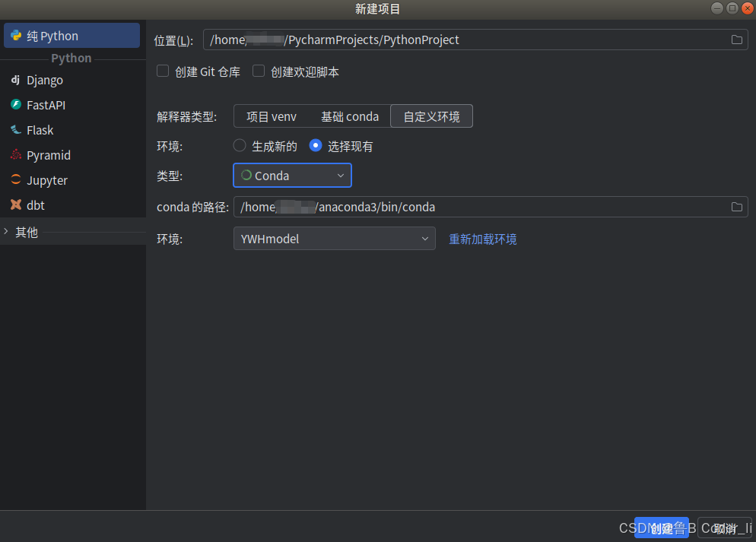Enable the 创建欢迎脚本 checkbox
Viewport: 756px width, 542px height.
259,71
